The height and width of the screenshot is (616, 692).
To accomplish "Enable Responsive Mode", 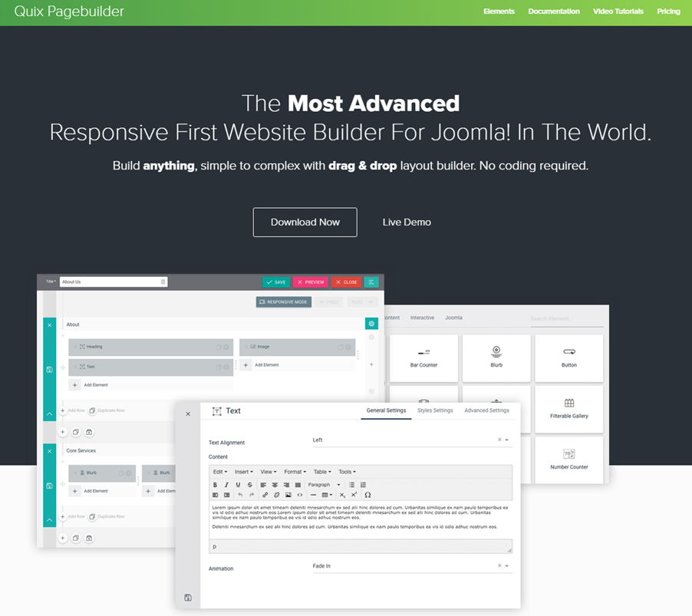I will pyautogui.click(x=284, y=301).
